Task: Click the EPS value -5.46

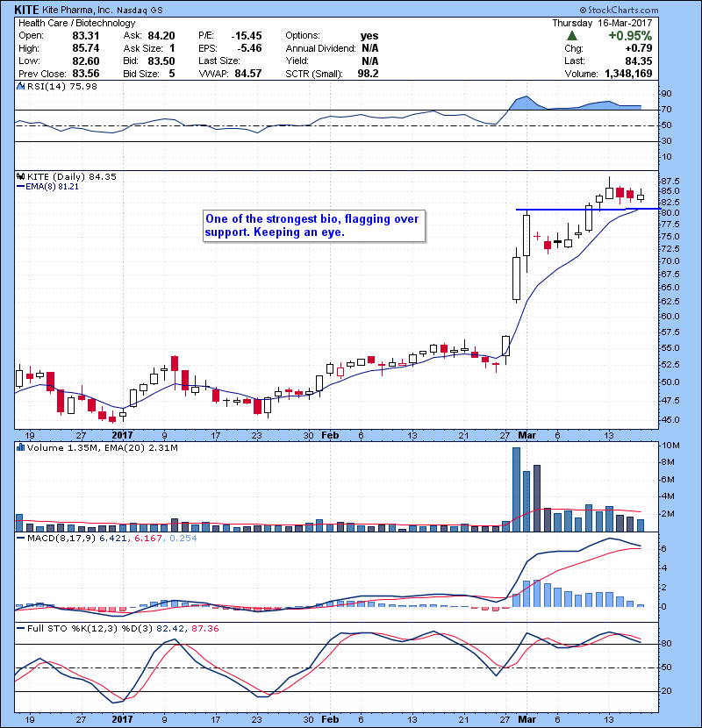Action: tap(249, 48)
